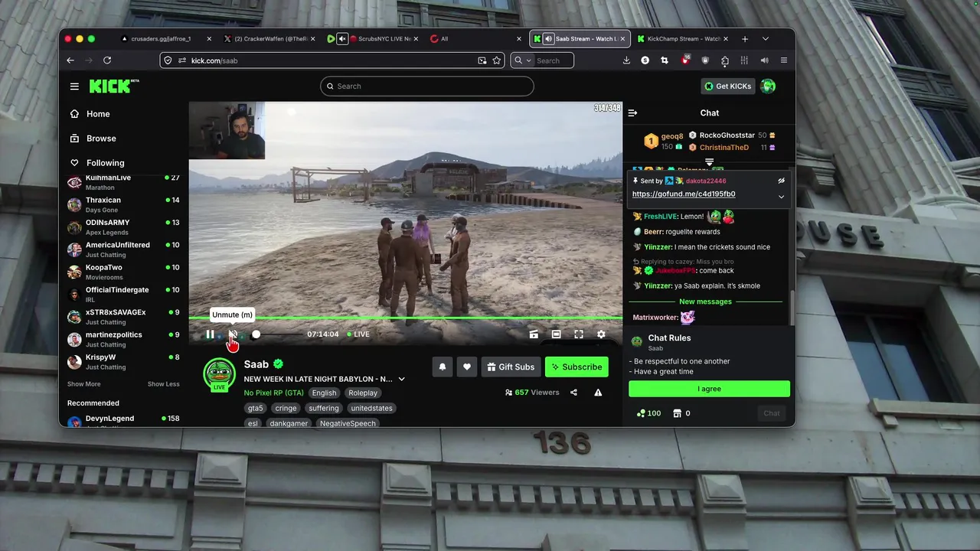Click the Kick logo
The image size is (980, 551).
[112, 86]
